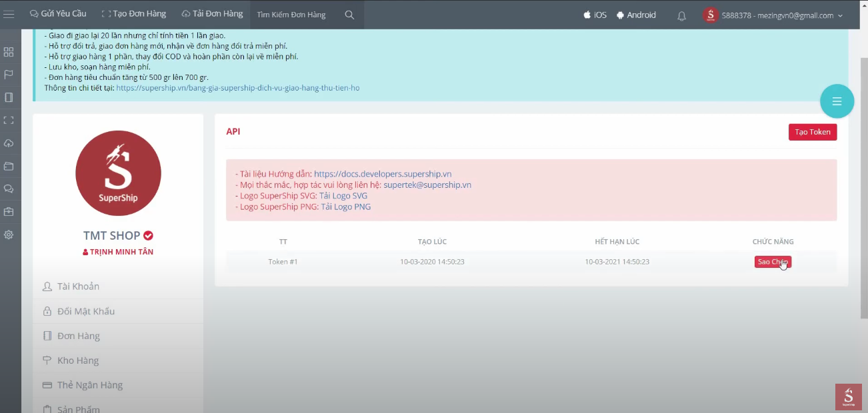The image size is (868, 413).
Task: Open the book icon in left sidebar
Action: 9,97
